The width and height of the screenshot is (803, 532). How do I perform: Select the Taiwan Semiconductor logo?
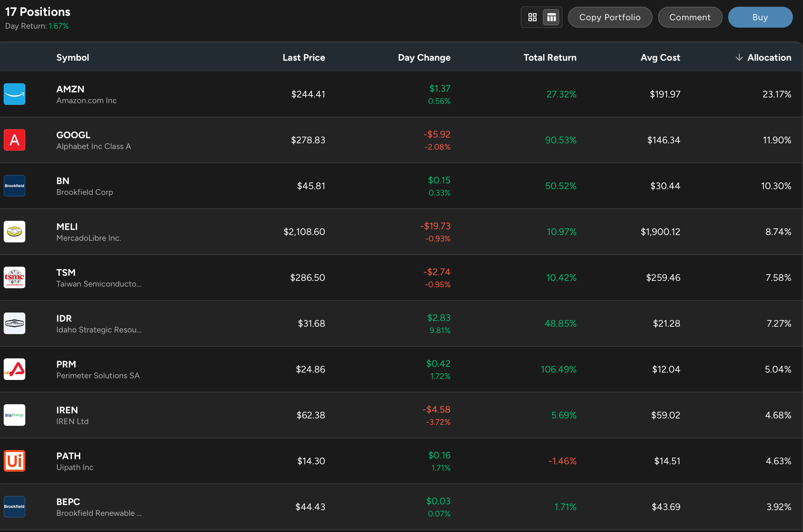14,277
